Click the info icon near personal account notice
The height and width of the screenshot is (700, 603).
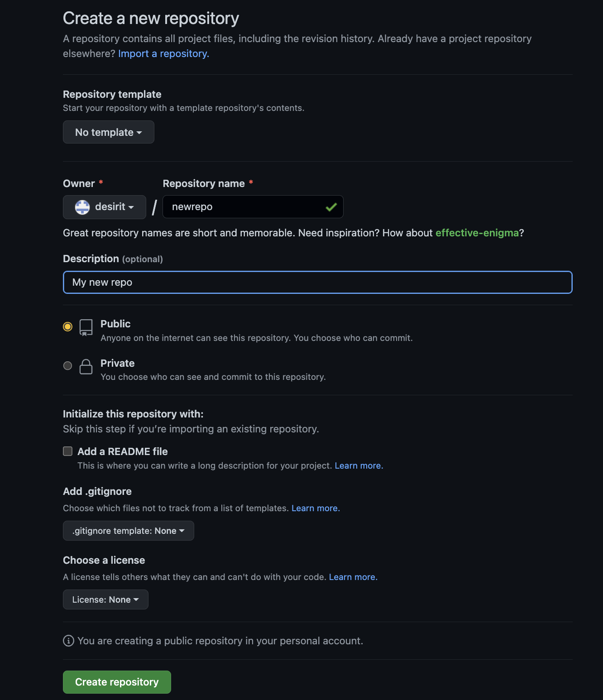tap(68, 641)
